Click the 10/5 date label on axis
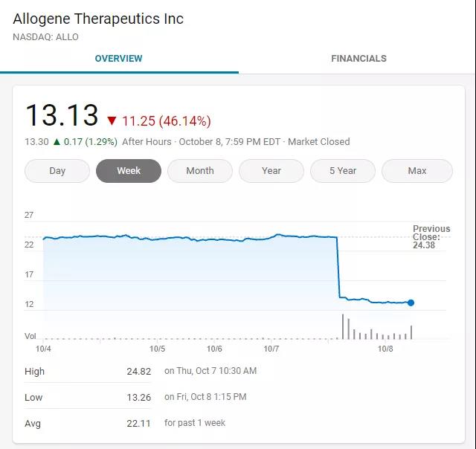 click(158, 349)
